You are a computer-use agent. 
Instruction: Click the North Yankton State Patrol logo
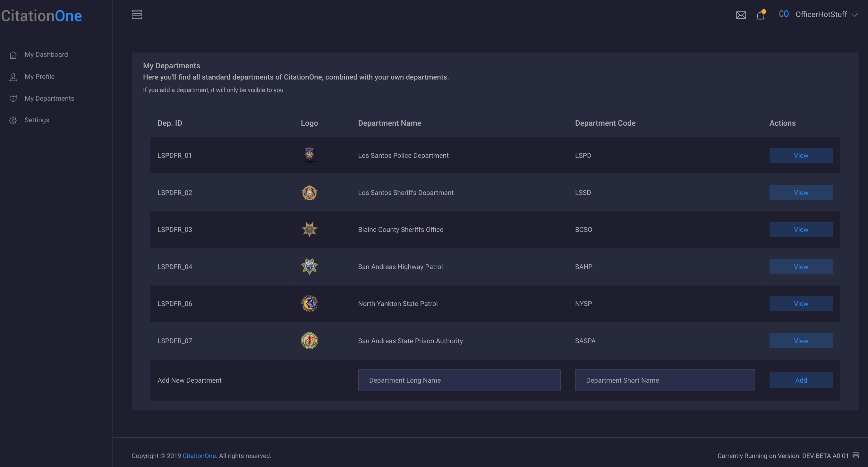coord(309,303)
